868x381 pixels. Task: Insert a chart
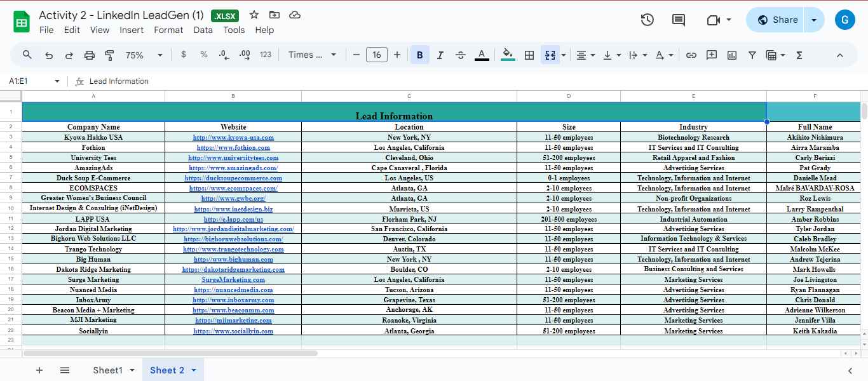click(732, 55)
